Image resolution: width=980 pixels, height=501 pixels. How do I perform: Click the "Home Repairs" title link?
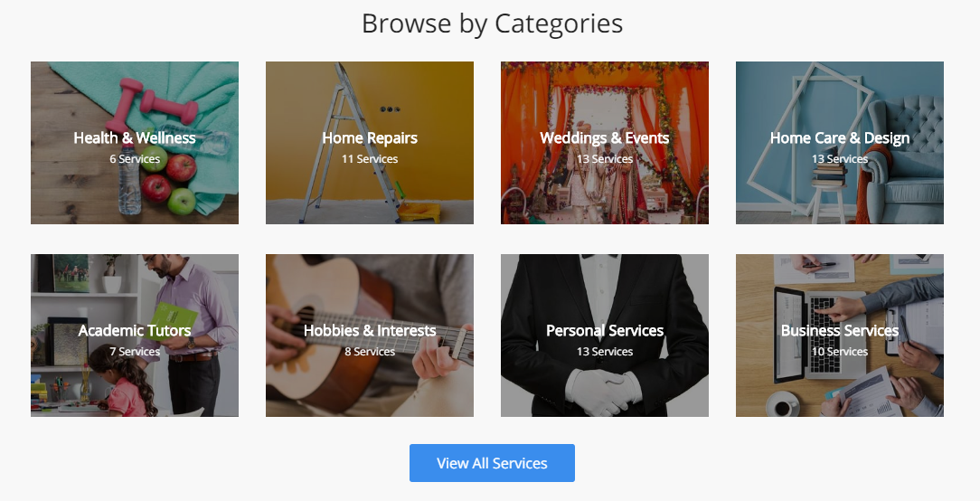click(x=370, y=138)
